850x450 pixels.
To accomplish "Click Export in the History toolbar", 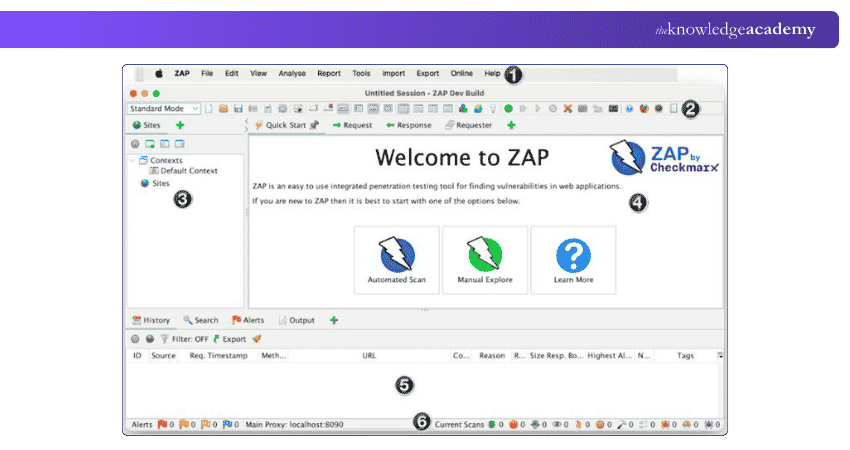I will click(229, 339).
